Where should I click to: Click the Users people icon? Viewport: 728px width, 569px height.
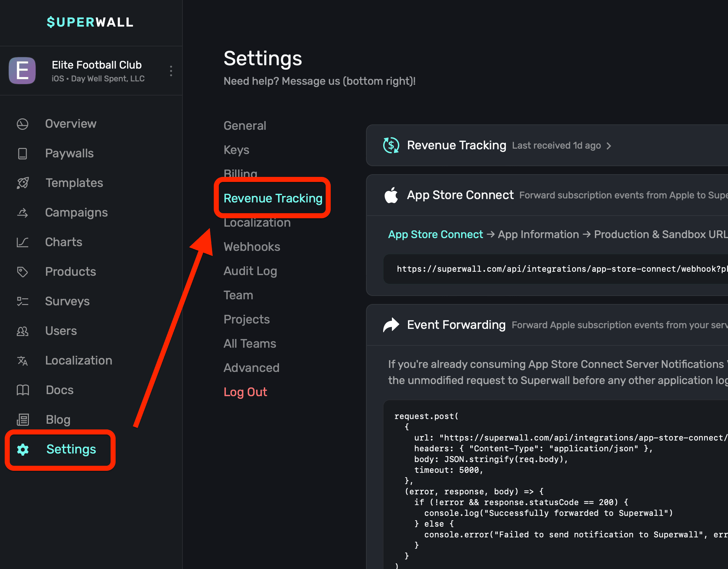coord(23,331)
